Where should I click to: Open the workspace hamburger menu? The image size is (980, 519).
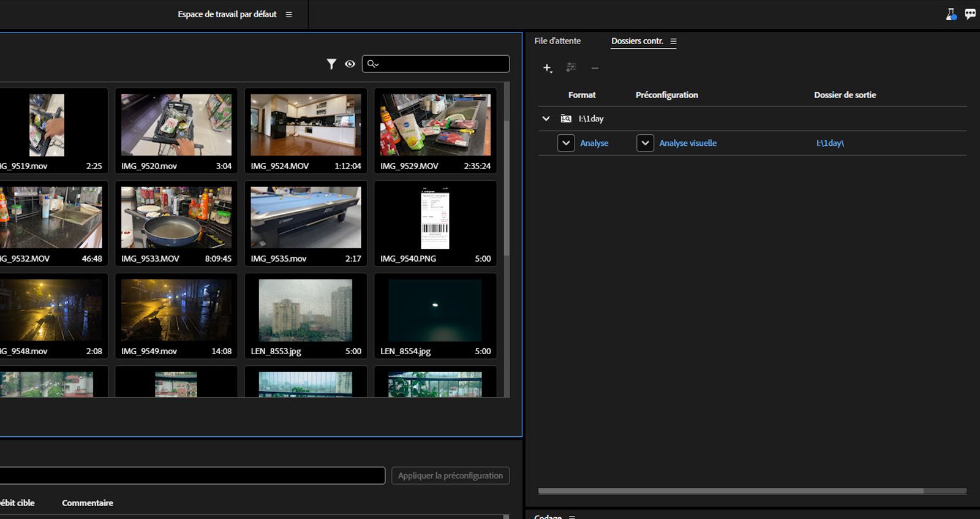(289, 15)
